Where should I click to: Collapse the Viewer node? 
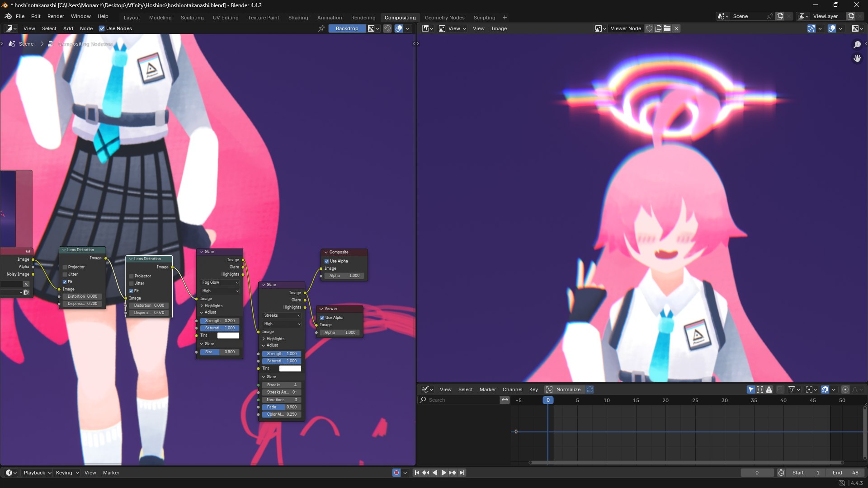tap(321, 309)
